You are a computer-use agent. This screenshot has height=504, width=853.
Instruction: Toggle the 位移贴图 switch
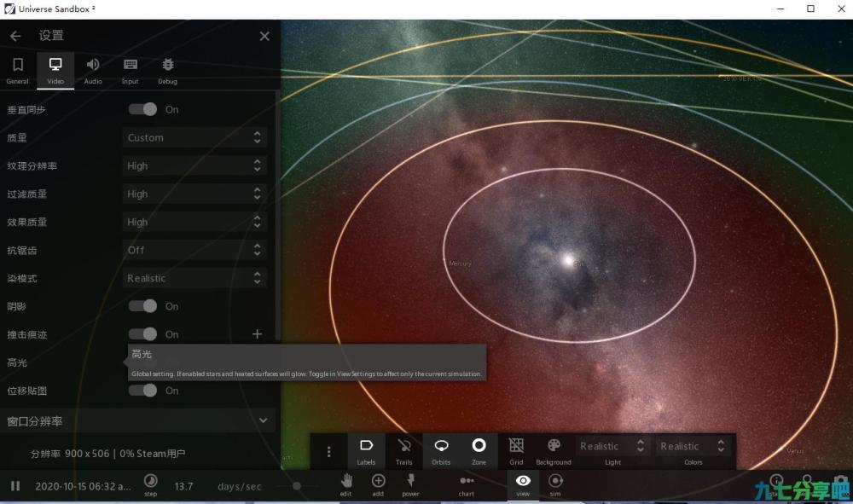coord(142,391)
